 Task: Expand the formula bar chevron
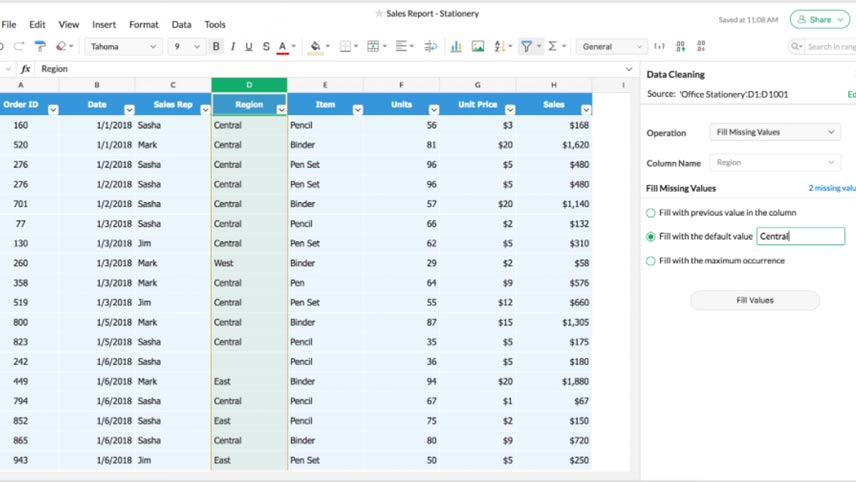click(629, 69)
